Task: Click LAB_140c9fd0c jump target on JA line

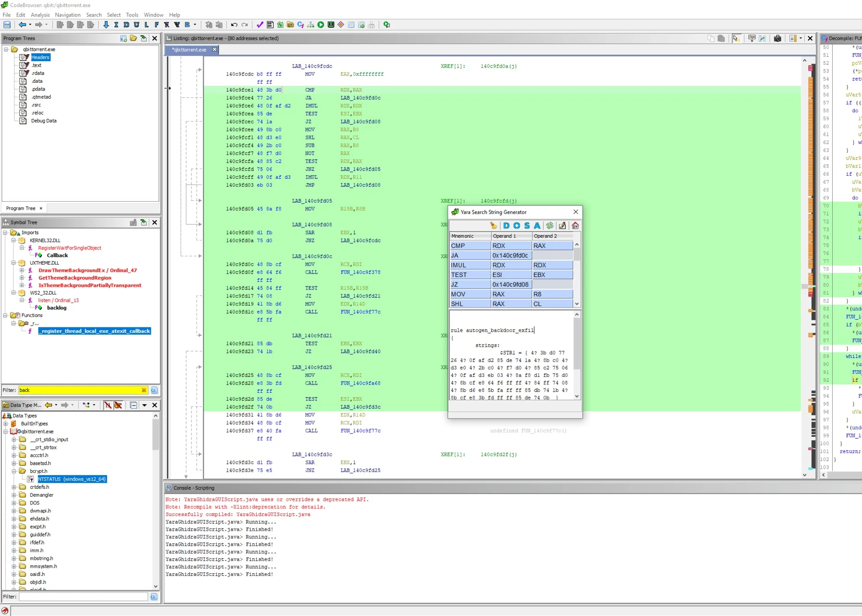Action: [x=360, y=98]
